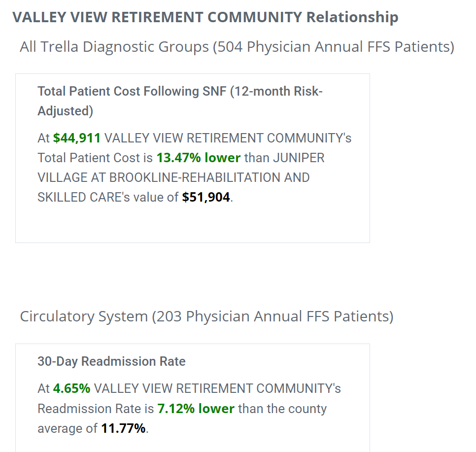Click the SKILLED CARE's value of text
The image size is (476, 452).
pos(108,198)
